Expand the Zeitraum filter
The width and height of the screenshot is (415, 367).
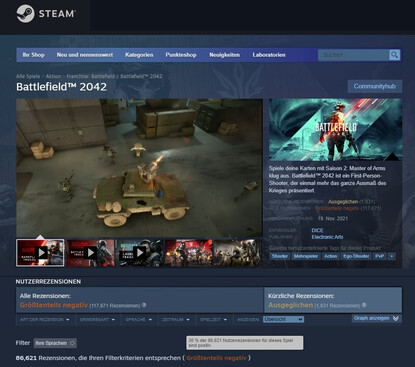(176, 319)
